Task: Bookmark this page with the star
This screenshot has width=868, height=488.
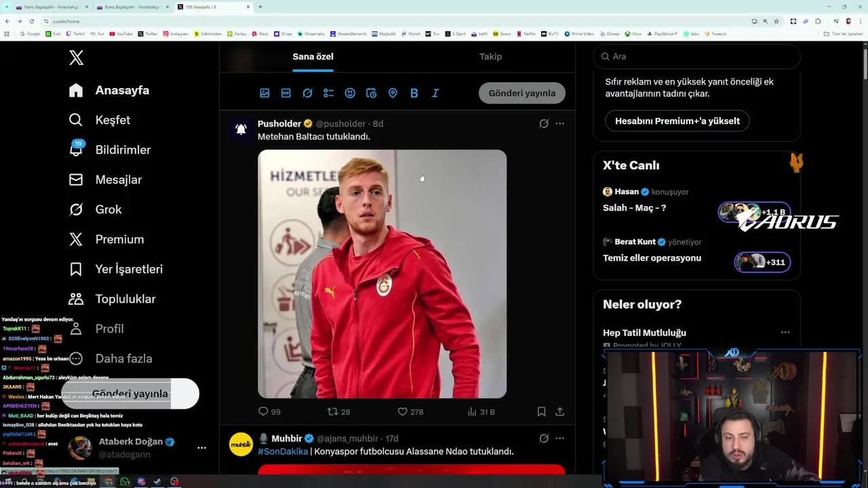Action: (x=776, y=21)
